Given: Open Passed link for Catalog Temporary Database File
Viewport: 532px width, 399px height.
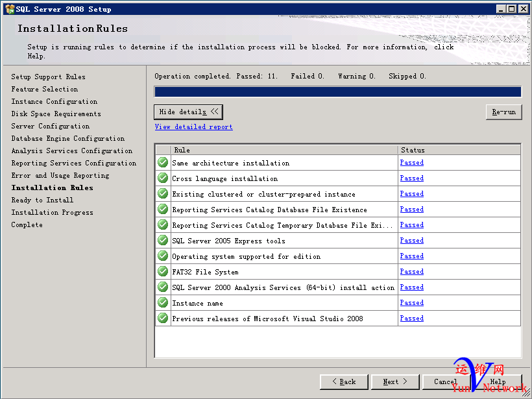Looking at the screenshot, I should tap(412, 225).
